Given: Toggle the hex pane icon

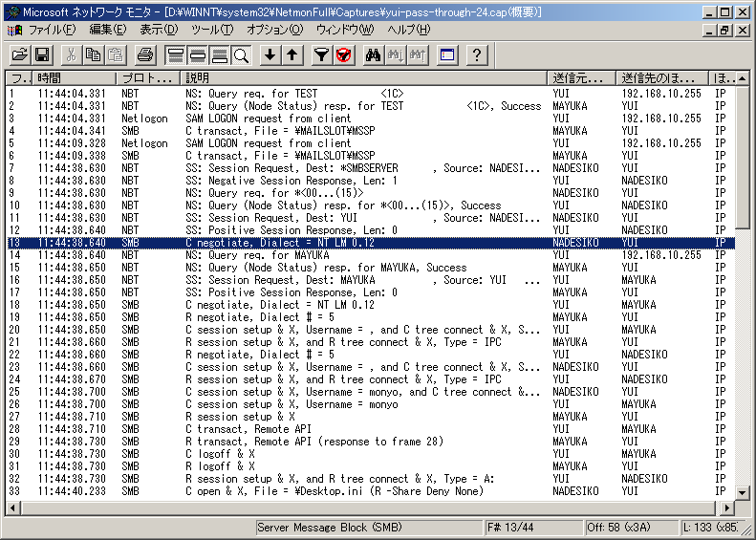Looking at the screenshot, I should click(x=220, y=55).
